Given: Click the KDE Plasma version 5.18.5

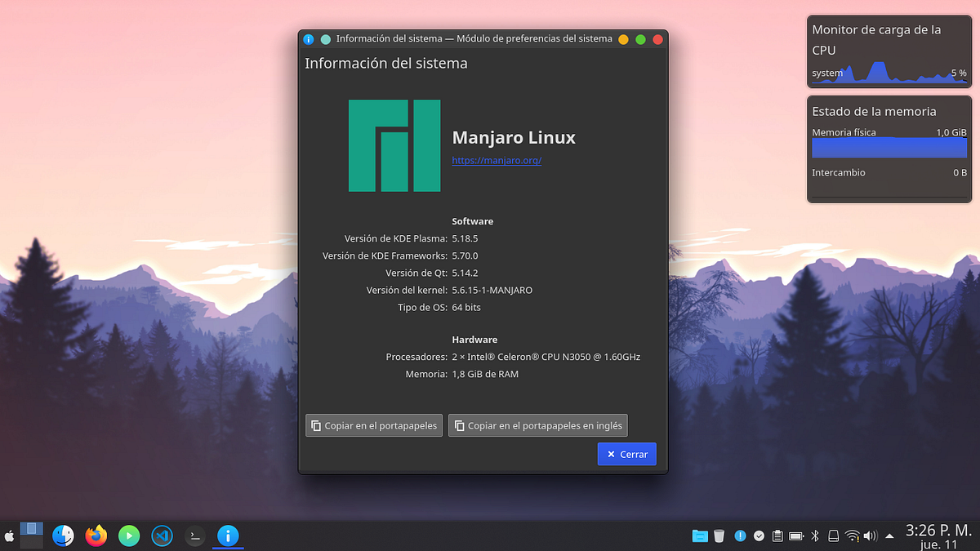Looking at the screenshot, I should tap(465, 238).
